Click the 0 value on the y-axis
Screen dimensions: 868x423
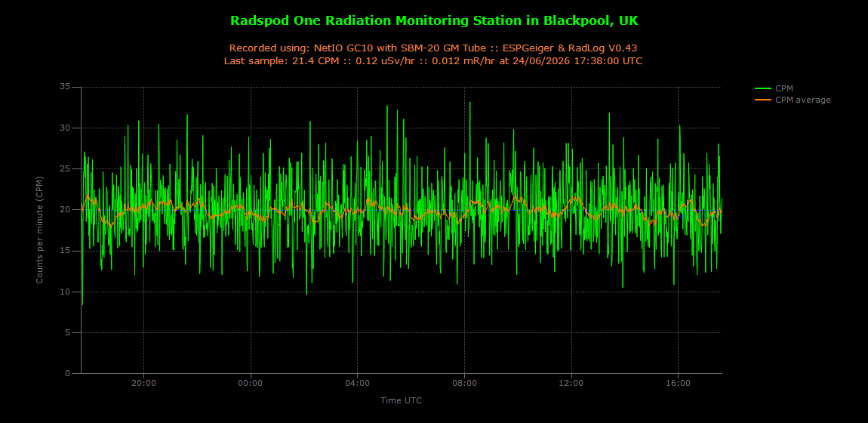click(68, 374)
